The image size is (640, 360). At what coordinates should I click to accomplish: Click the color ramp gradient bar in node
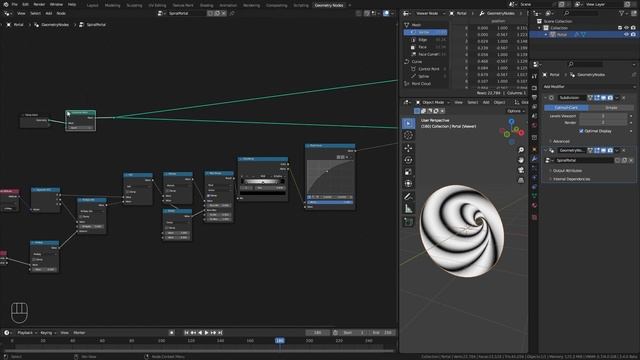(x=262, y=182)
